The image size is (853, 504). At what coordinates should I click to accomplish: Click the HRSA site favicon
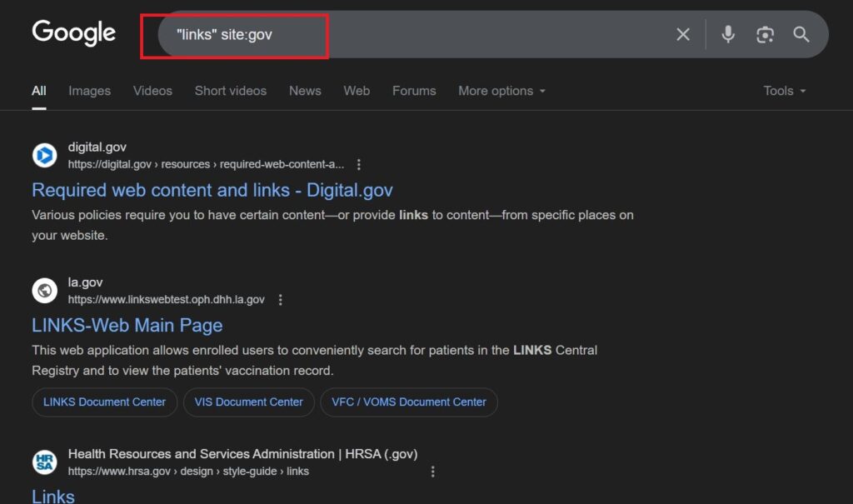45,462
